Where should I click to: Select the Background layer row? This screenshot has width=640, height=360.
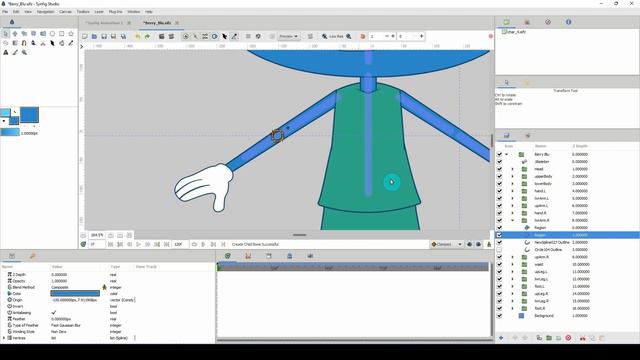pos(567,316)
